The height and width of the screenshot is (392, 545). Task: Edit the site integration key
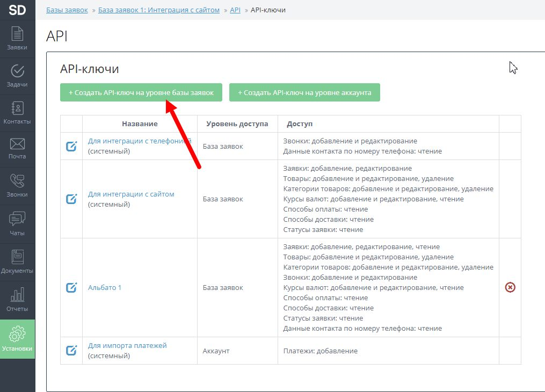(71, 199)
